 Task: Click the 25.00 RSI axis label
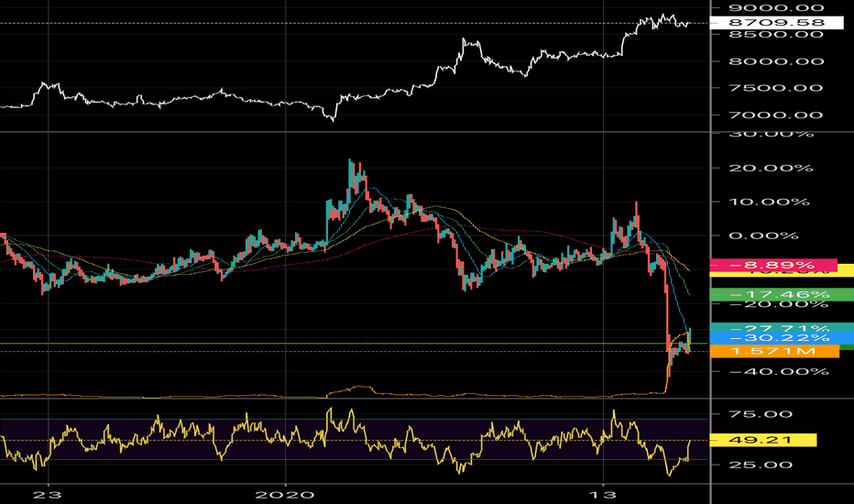[x=761, y=465]
